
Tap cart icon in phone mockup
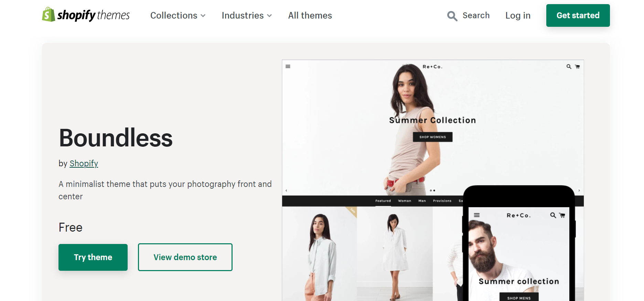(x=562, y=215)
